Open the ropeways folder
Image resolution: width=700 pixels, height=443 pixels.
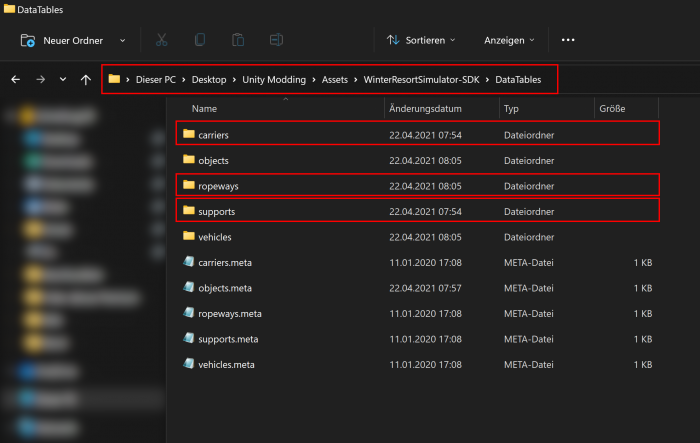(x=218, y=185)
